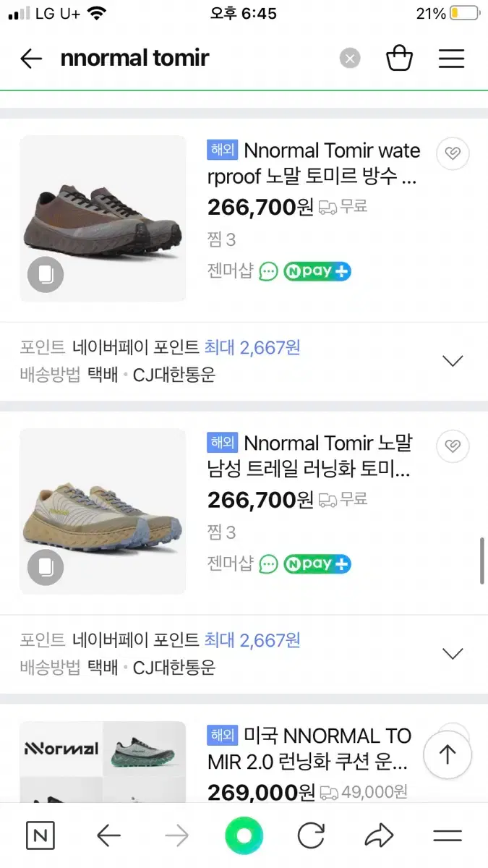488x868 pixels.
Task: Open similar-images icon on brown shoe thumbnail
Action: coord(46,275)
